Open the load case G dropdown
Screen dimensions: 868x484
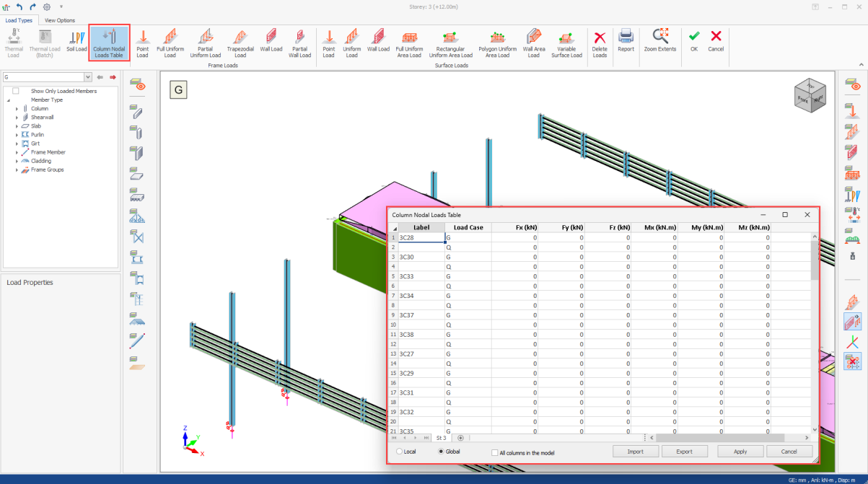click(x=88, y=77)
